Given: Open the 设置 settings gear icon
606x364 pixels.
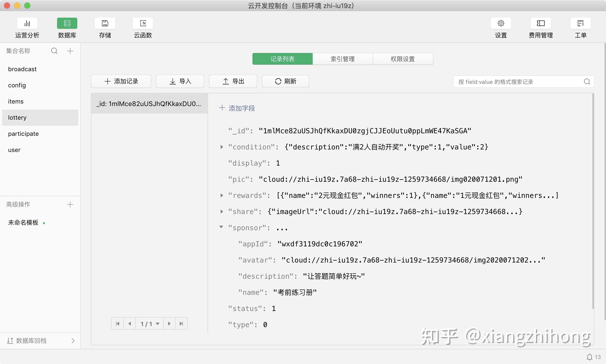Looking at the screenshot, I should click(501, 23).
